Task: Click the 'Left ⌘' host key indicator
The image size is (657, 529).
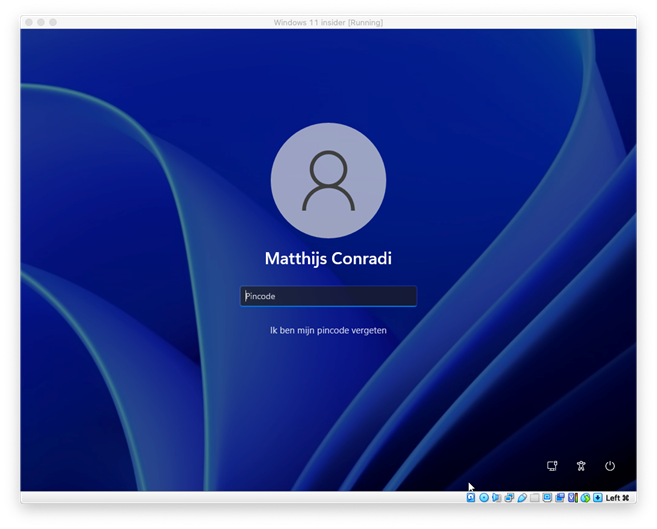Action: pyautogui.click(x=617, y=498)
